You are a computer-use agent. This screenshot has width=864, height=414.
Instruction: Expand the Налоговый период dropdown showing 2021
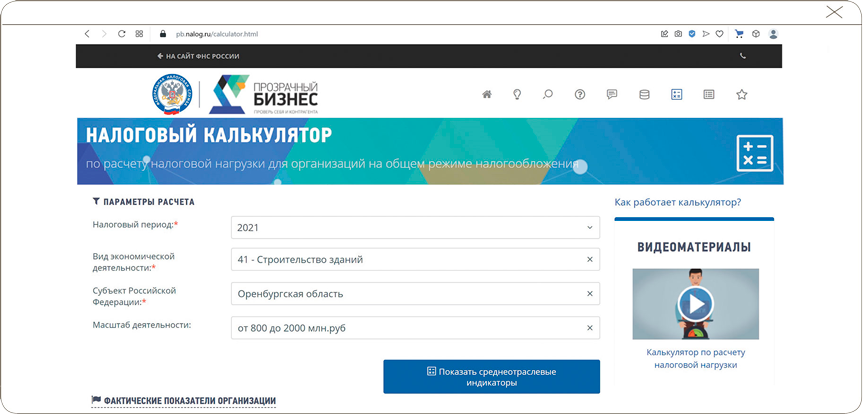(x=415, y=228)
